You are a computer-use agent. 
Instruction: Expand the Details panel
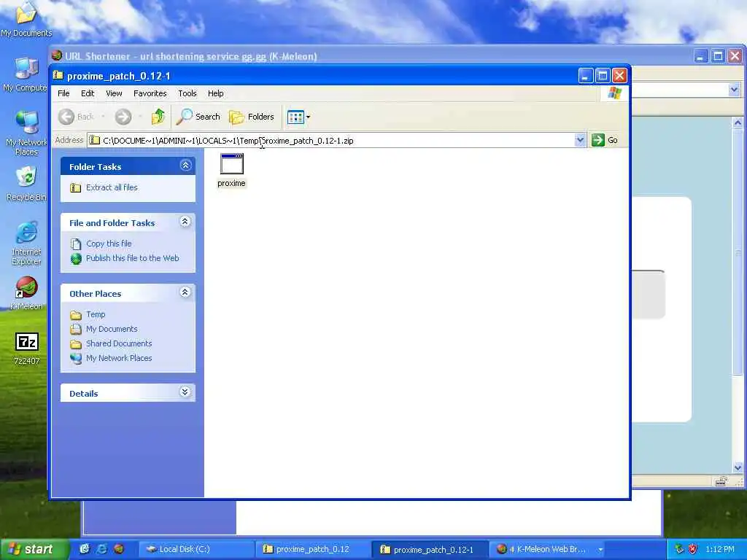pyautogui.click(x=185, y=392)
